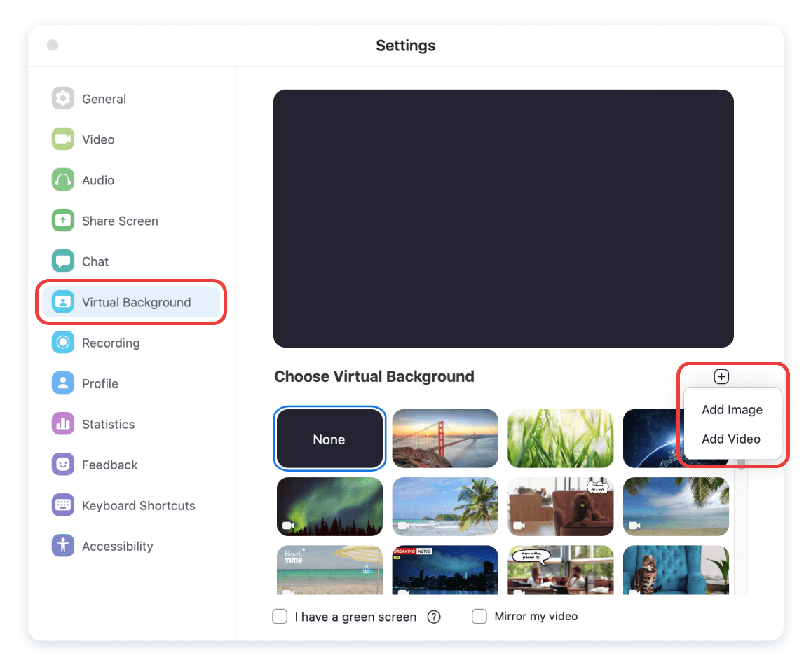Open the plus button to add a background
811x672 pixels.
(x=721, y=376)
